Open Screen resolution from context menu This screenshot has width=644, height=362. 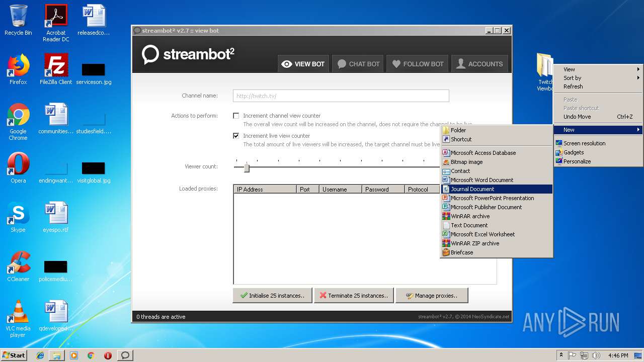click(598, 143)
